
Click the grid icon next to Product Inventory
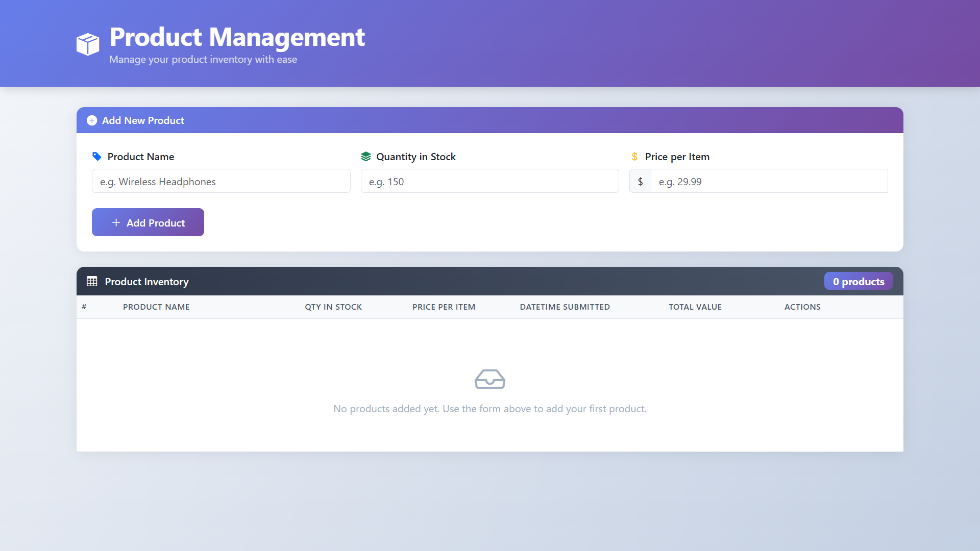pyautogui.click(x=92, y=281)
